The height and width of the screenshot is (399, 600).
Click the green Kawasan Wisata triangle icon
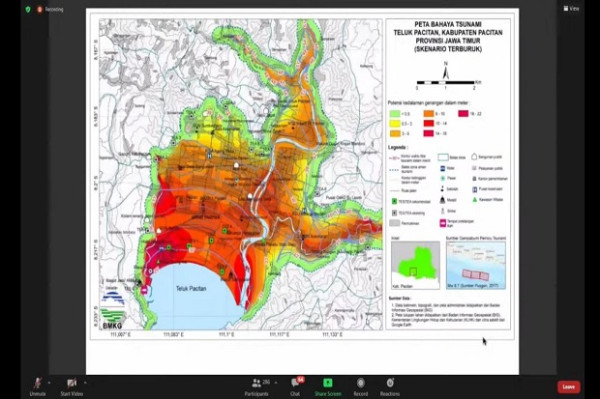[474, 200]
